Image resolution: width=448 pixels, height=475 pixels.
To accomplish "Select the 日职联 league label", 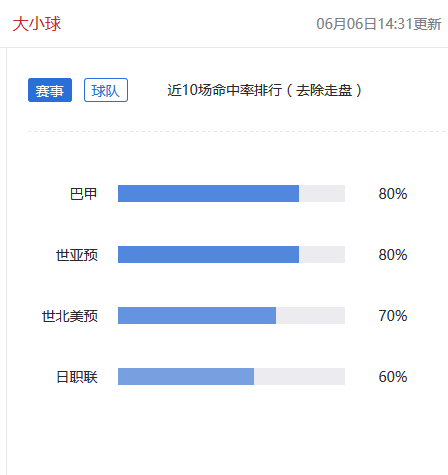I will (x=77, y=377).
